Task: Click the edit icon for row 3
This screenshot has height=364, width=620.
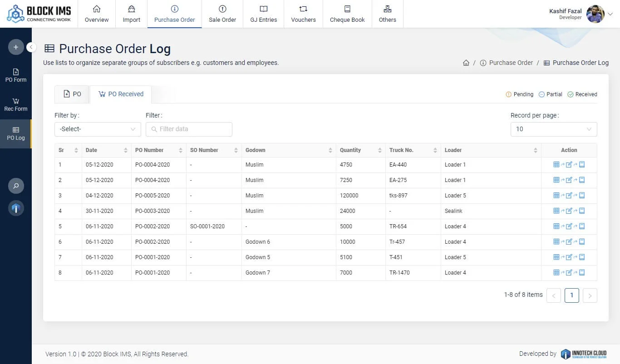Action: click(569, 196)
